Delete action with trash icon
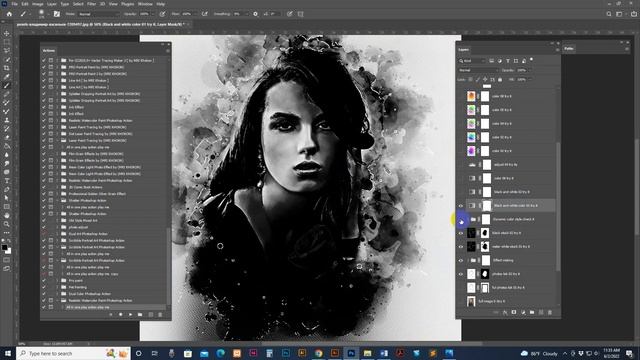The image size is (640, 360). [x=160, y=315]
